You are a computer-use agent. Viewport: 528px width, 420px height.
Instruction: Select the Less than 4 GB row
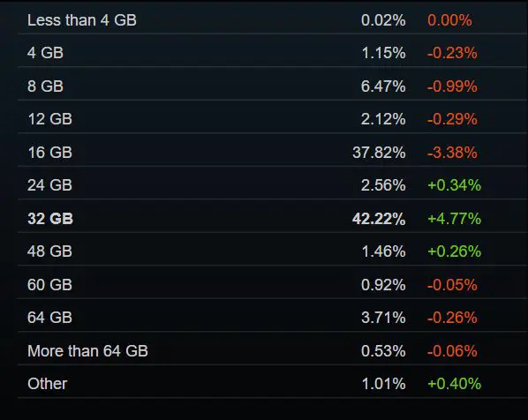pyautogui.click(x=273, y=20)
